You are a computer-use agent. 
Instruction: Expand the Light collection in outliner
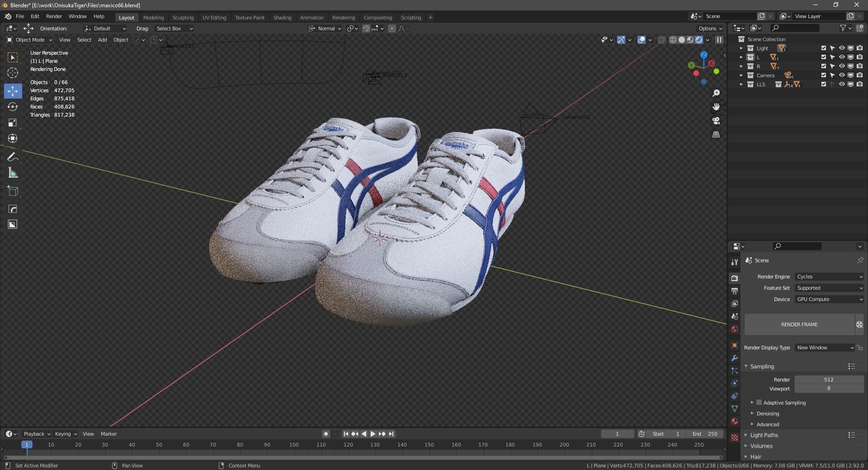pos(741,48)
